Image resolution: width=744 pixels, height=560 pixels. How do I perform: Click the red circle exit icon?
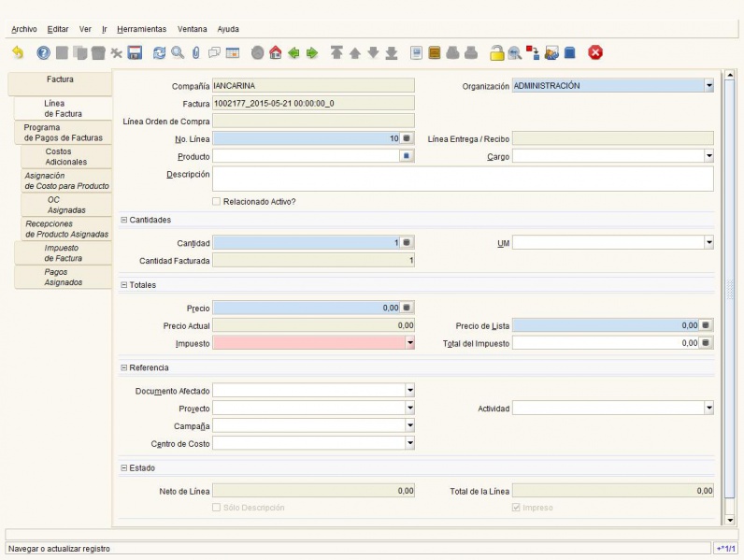tap(595, 52)
